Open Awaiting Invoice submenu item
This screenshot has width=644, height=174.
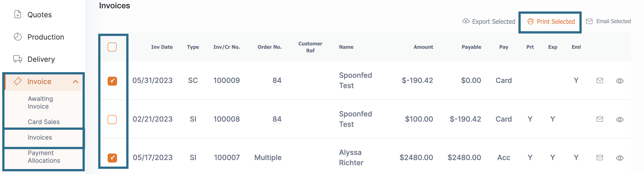[x=40, y=103]
